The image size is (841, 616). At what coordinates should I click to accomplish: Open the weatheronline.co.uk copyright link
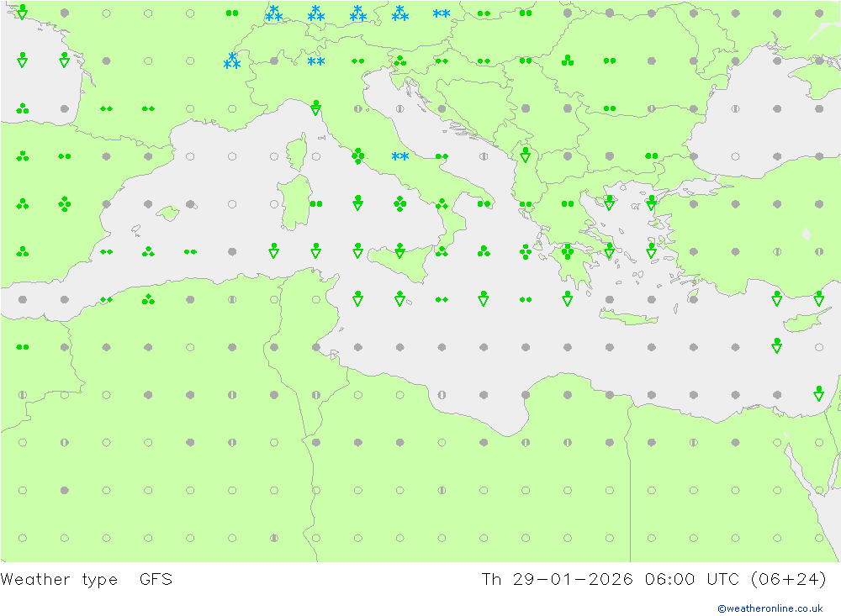(x=770, y=608)
